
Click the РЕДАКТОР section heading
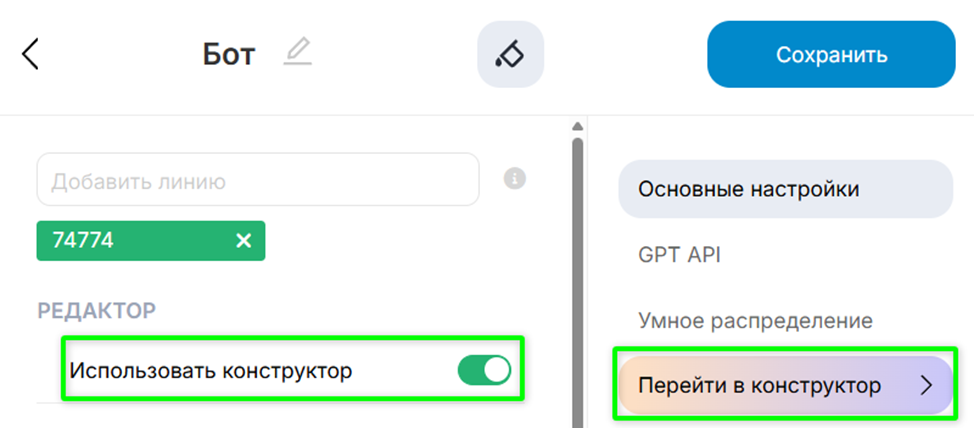tap(96, 310)
